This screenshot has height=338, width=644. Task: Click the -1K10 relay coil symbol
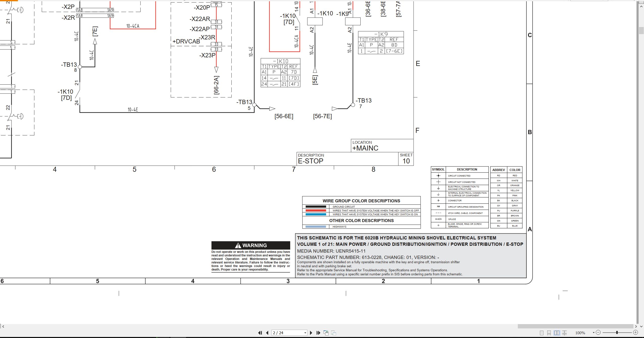click(315, 21)
